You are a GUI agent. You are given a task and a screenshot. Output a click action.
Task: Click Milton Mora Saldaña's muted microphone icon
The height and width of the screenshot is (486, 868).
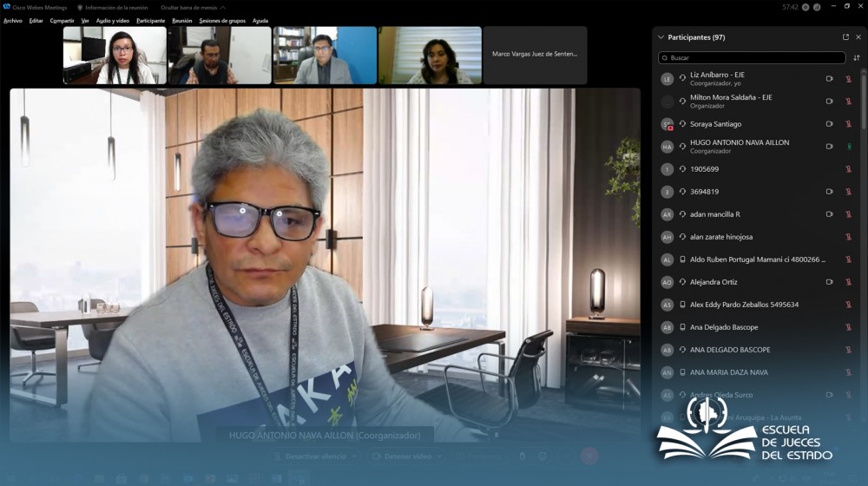(x=849, y=102)
